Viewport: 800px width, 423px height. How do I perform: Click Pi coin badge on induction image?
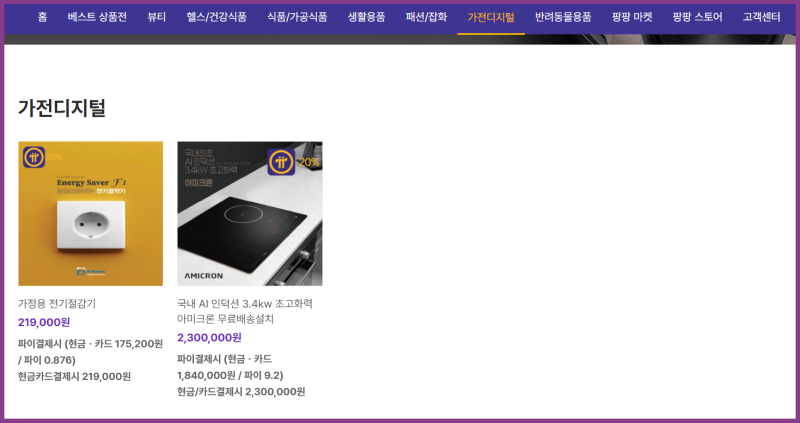(281, 162)
